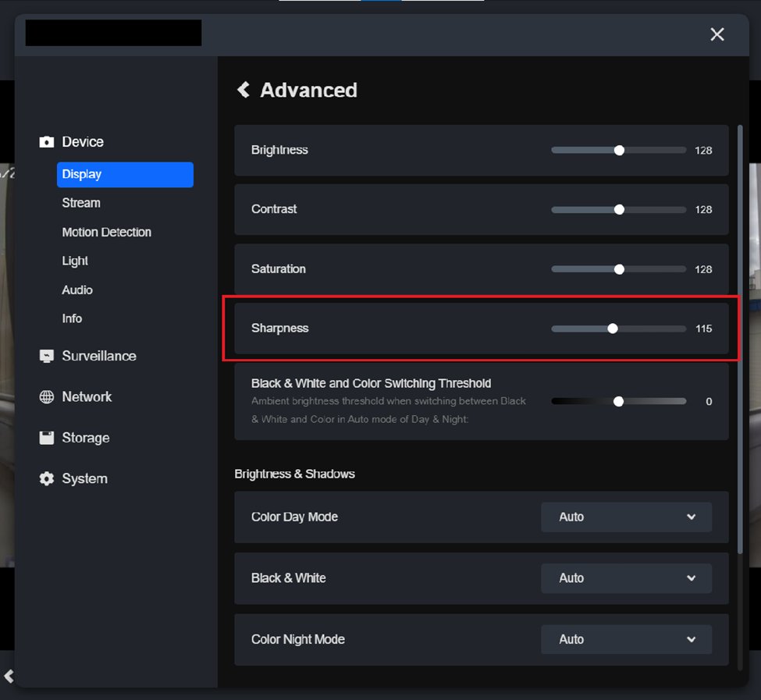Expand the Surveillance section
The width and height of the screenshot is (761, 700).
tap(99, 356)
